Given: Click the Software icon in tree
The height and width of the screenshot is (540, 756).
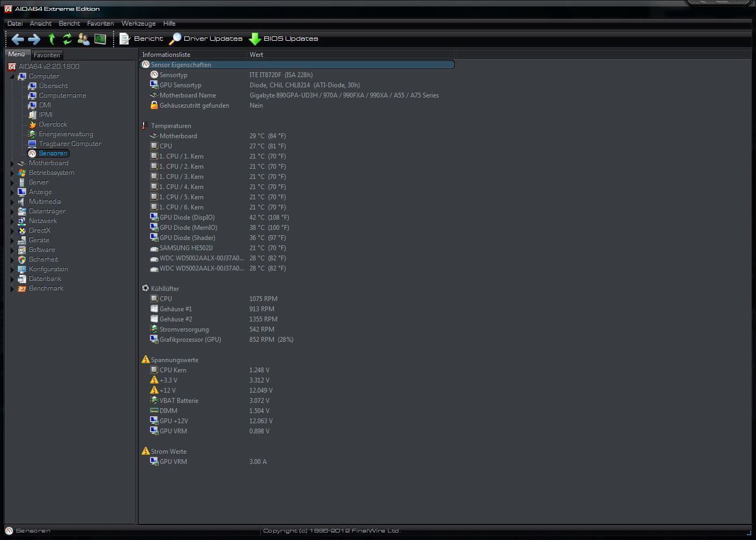Looking at the screenshot, I should pyautogui.click(x=22, y=250).
